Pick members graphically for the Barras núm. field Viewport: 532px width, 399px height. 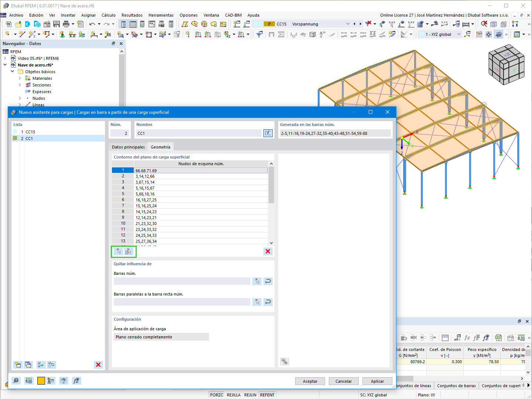coord(257,281)
